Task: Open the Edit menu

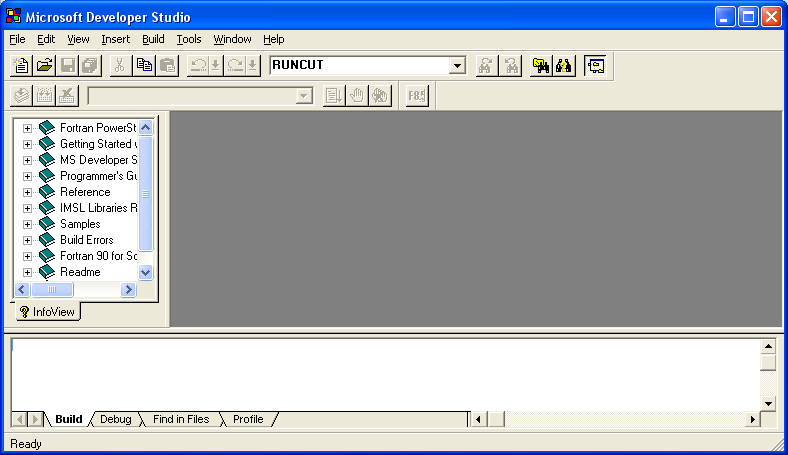Action: (x=46, y=39)
